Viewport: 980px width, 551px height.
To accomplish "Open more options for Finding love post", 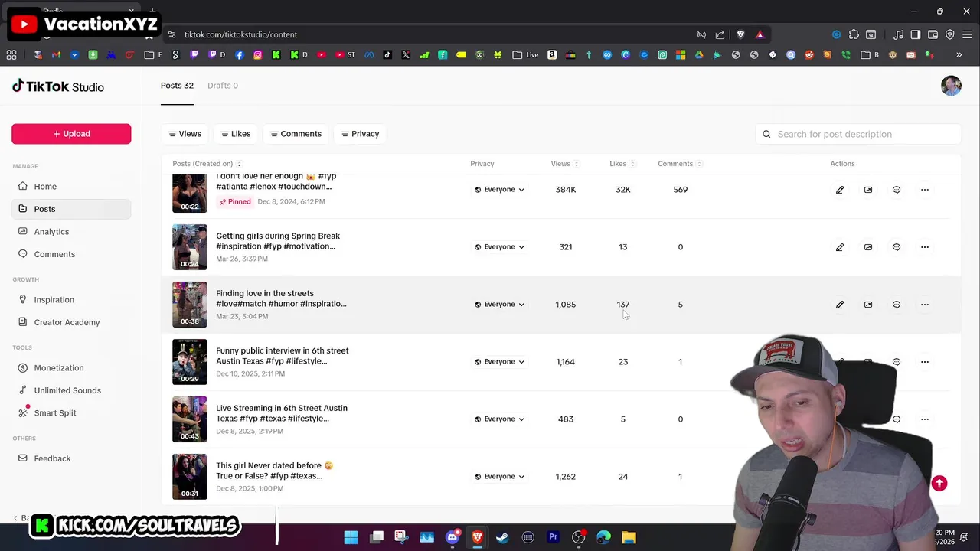I will [x=925, y=305].
